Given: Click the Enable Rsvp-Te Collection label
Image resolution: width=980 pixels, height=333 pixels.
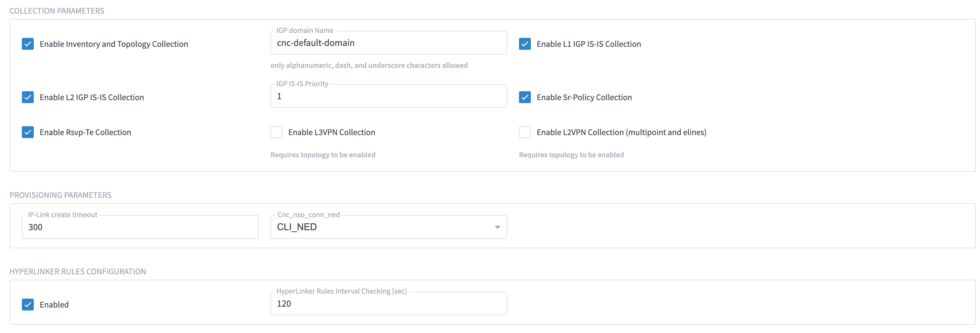Looking at the screenshot, I should 85,132.
